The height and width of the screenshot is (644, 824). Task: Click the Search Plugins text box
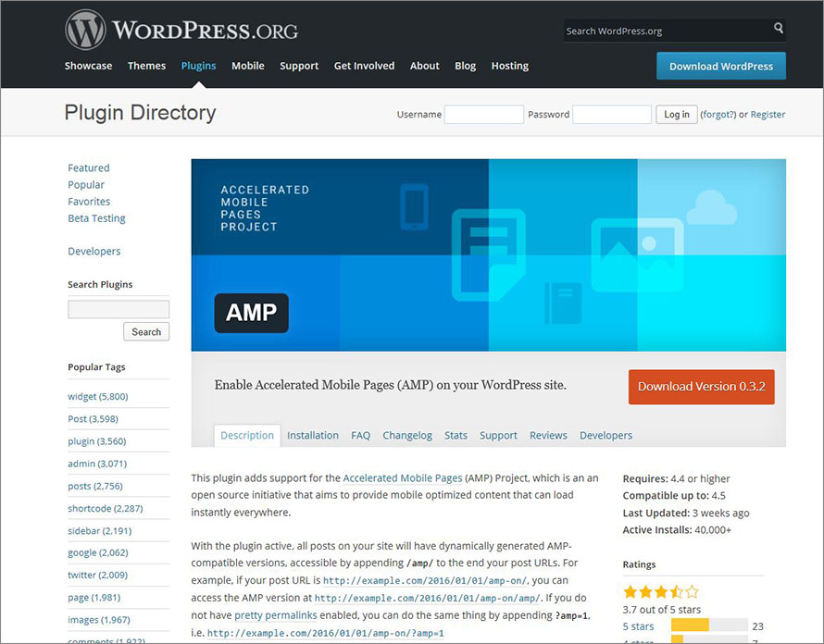pos(119,309)
